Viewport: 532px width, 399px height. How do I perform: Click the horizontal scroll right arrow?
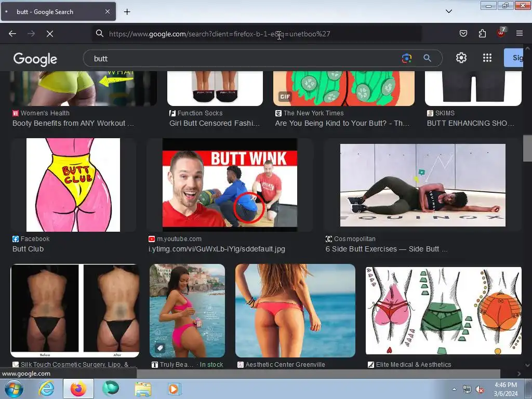(x=519, y=374)
